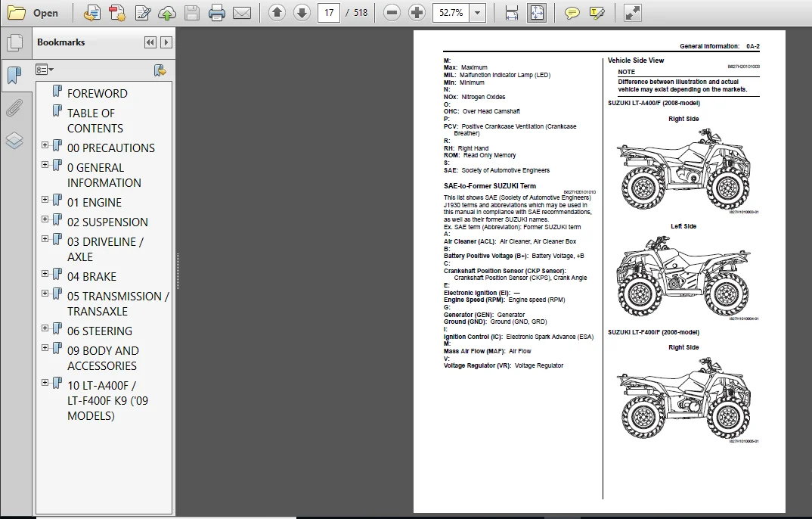The width and height of the screenshot is (812, 519).
Task: Click the Zoom out minus button
Action: (x=392, y=12)
